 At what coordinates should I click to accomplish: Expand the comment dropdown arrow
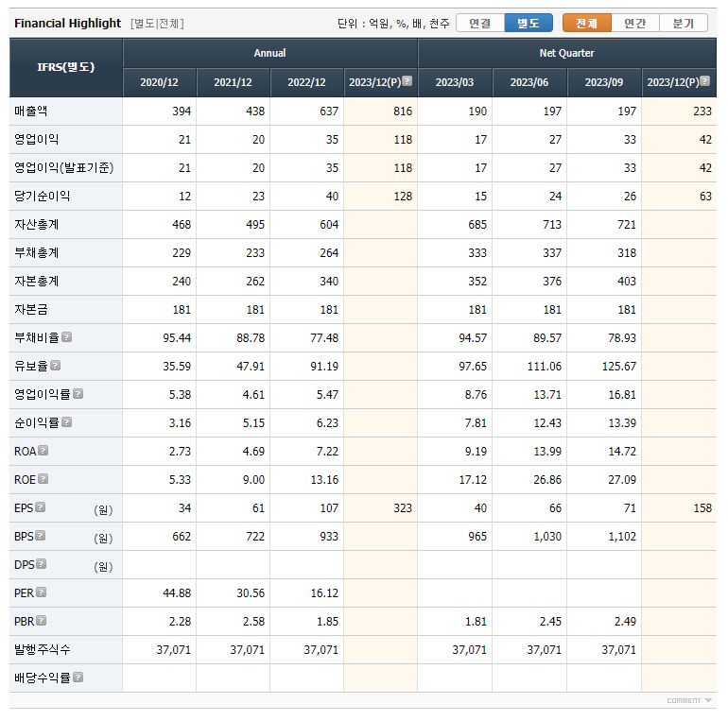click(x=708, y=700)
